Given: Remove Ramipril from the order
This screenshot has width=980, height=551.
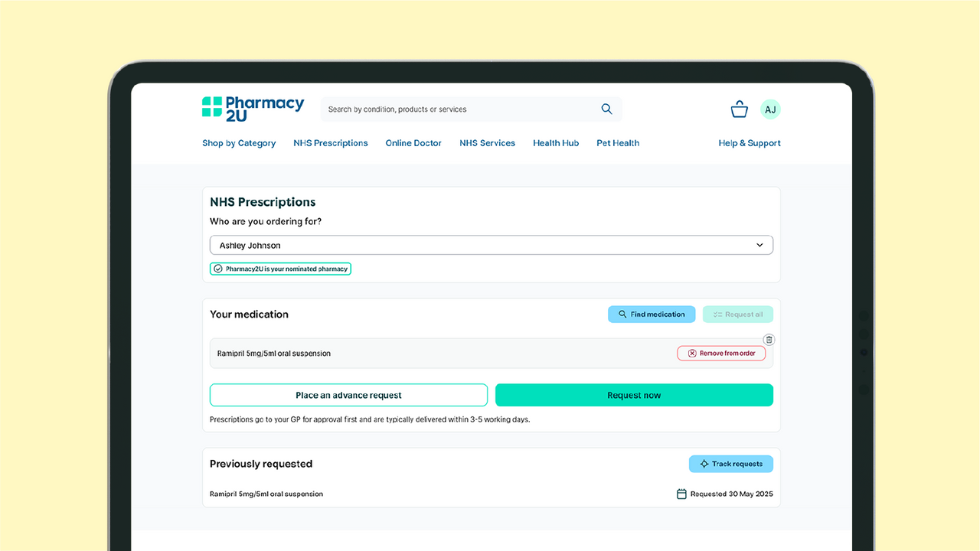Looking at the screenshot, I should click(x=721, y=354).
